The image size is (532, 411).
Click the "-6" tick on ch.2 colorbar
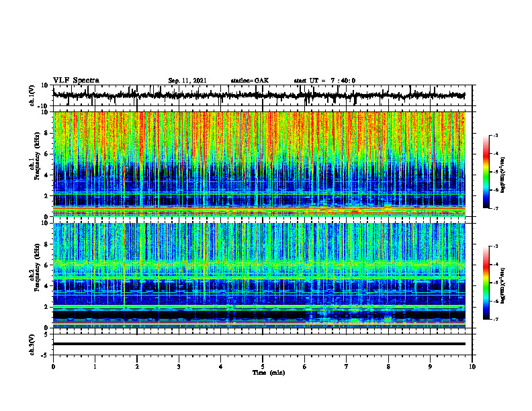(496, 301)
